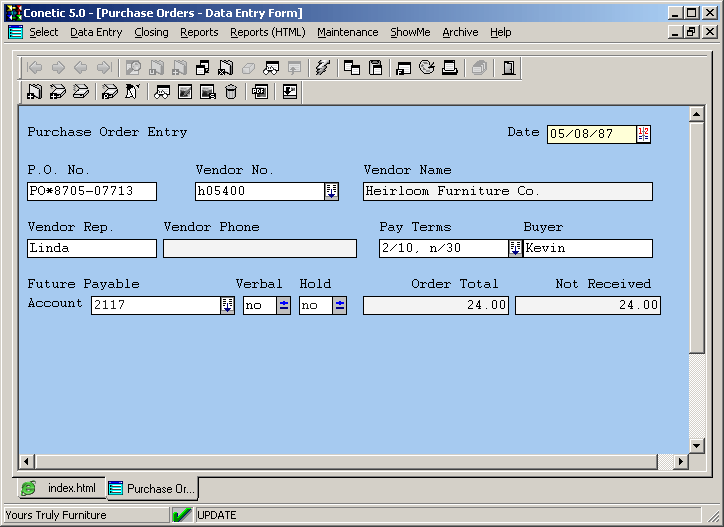Expand the Future Payable Account dropdown
The image size is (724, 527).
(x=227, y=306)
